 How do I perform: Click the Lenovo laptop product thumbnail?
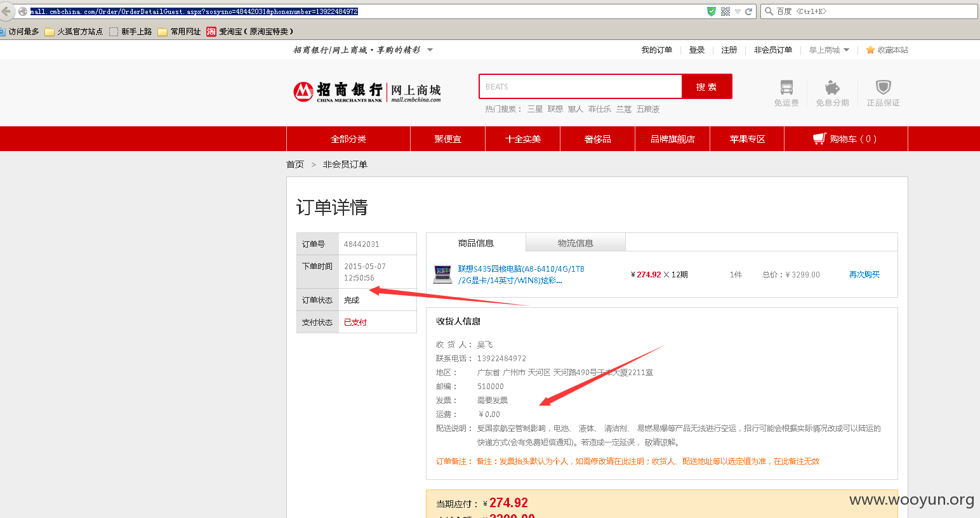pyautogui.click(x=442, y=274)
